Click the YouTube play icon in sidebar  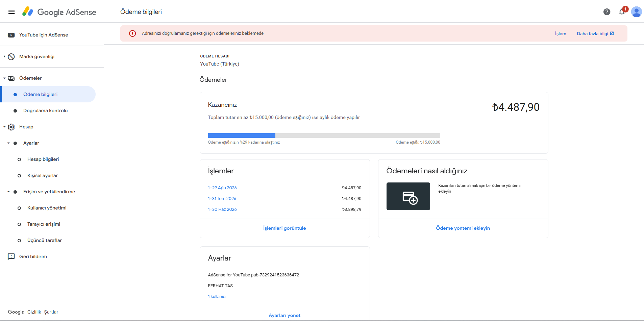click(x=11, y=35)
